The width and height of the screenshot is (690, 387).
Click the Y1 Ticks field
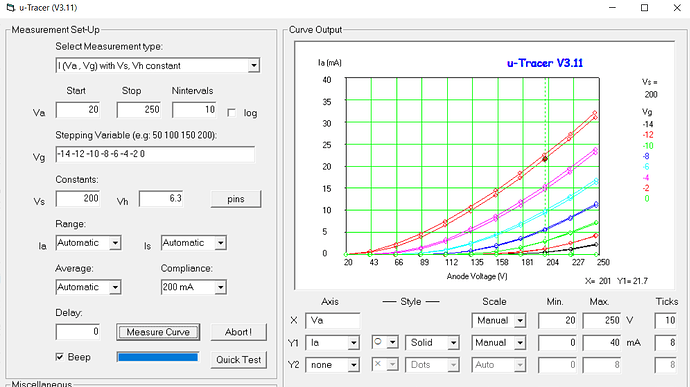click(x=665, y=343)
